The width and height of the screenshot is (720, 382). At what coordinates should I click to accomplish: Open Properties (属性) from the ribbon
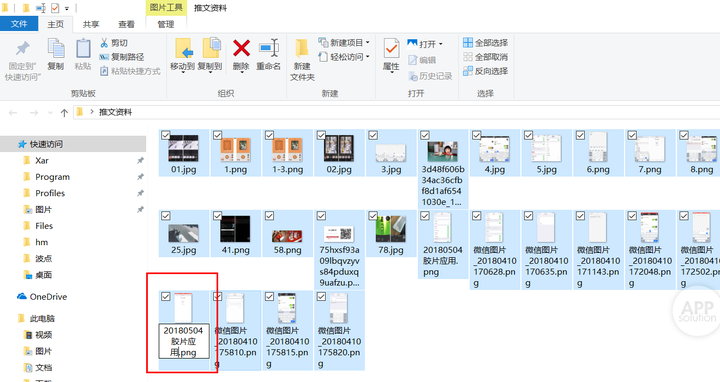tap(391, 48)
